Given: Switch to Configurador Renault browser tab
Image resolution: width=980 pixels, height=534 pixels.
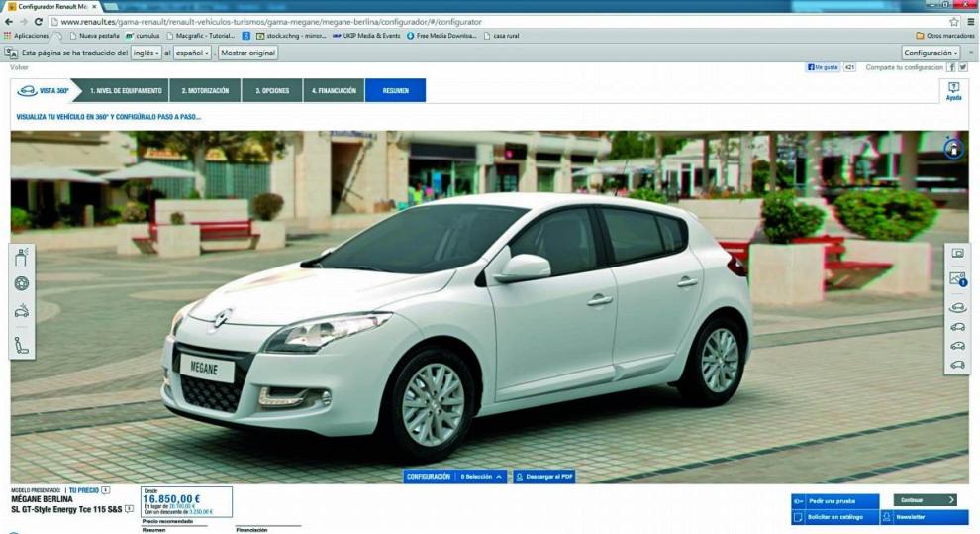Looking at the screenshot, I should [x=52, y=6].
